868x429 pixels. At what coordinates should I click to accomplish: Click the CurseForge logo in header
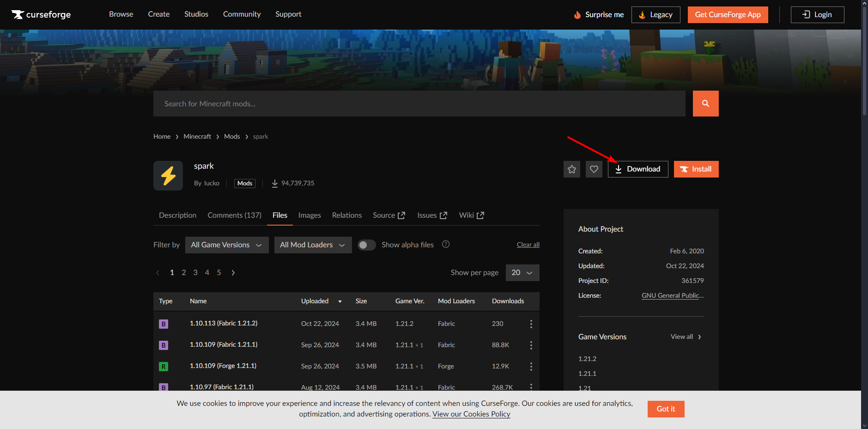tap(41, 15)
